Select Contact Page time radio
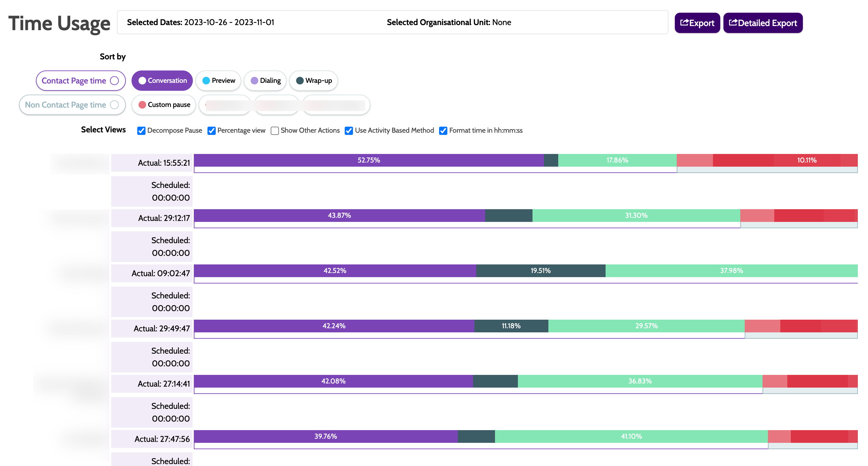This screenshot has width=868, height=466. [x=115, y=81]
